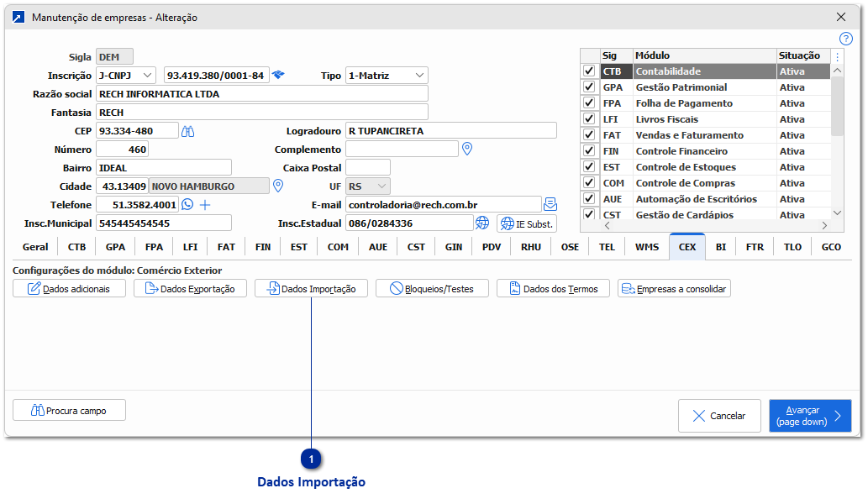
Task: Open the RHU tab
Action: pos(530,247)
